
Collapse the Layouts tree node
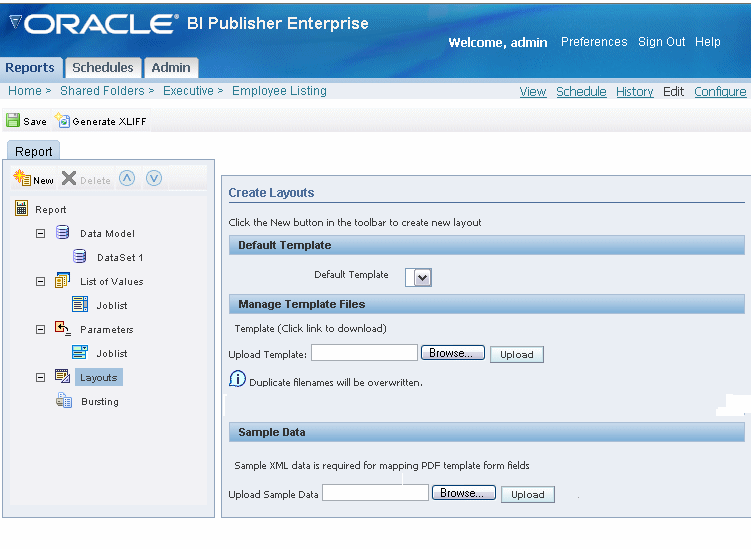click(41, 377)
